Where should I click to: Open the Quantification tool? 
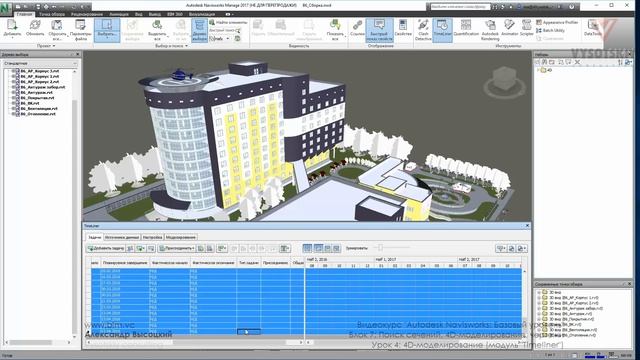point(466,29)
